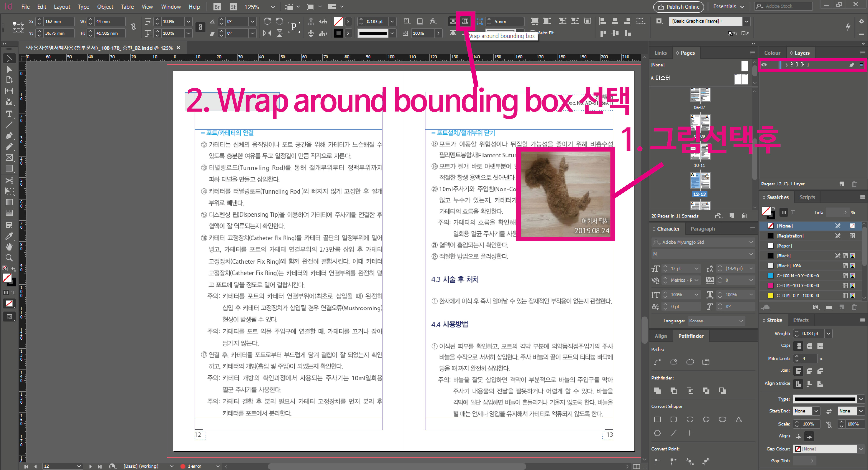
Task: Select the Direct Selection tool
Action: pyautogui.click(x=9, y=69)
